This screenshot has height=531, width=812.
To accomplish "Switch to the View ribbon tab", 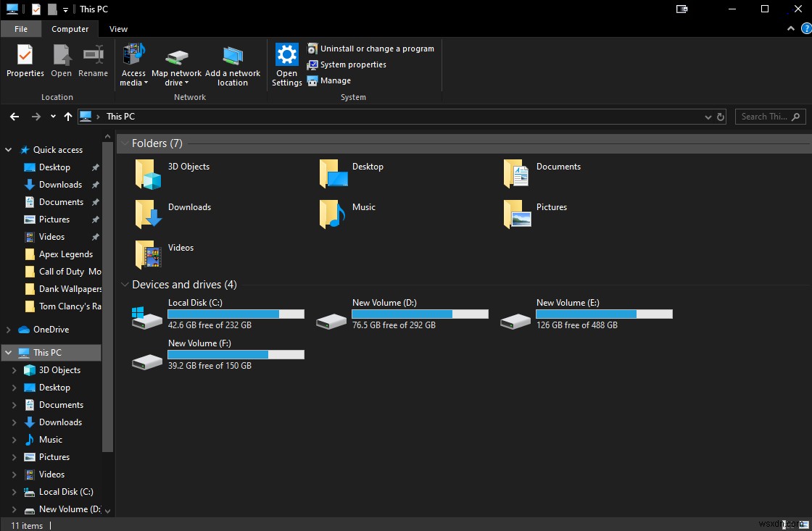I will point(118,28).
